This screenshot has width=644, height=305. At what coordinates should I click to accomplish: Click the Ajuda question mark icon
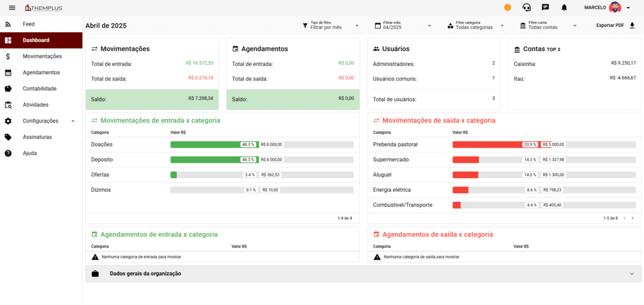[8, 153]
